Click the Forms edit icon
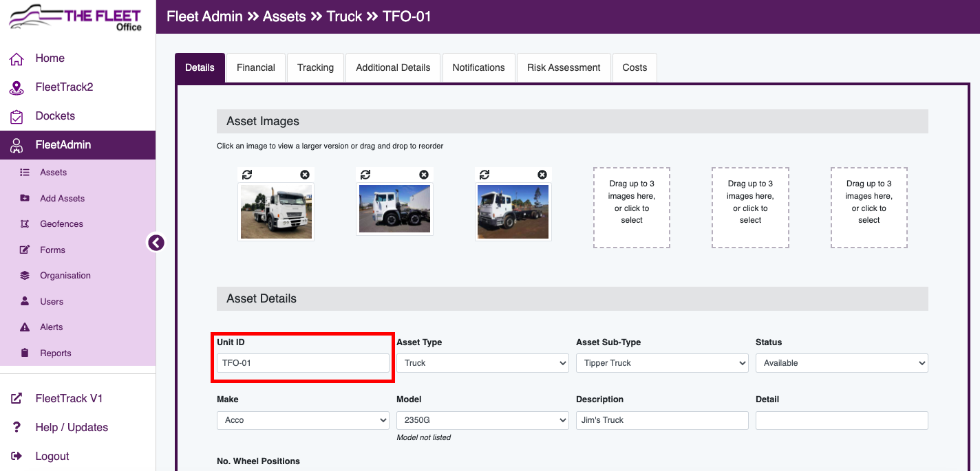The height and width of the screenshot is (471, 980). point(25,250)
